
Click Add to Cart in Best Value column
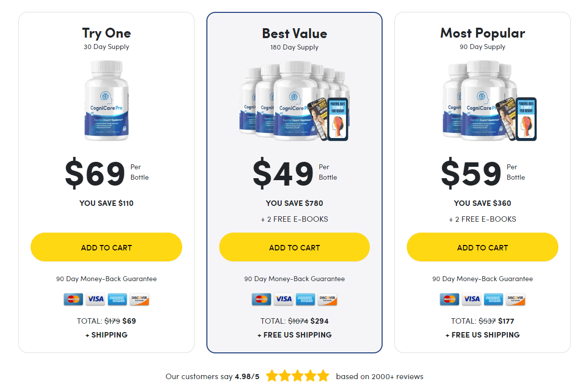click(294, 247)
